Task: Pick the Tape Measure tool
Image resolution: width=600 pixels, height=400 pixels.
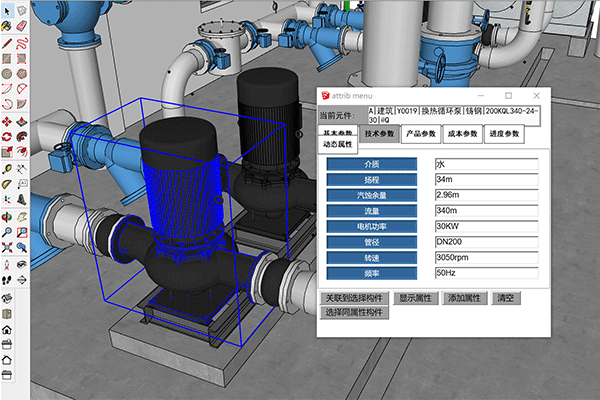Action: coord(7,169)
